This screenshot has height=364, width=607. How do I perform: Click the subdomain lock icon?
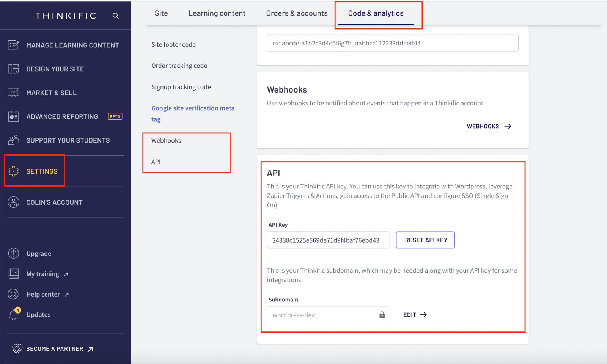click(382, 315)
